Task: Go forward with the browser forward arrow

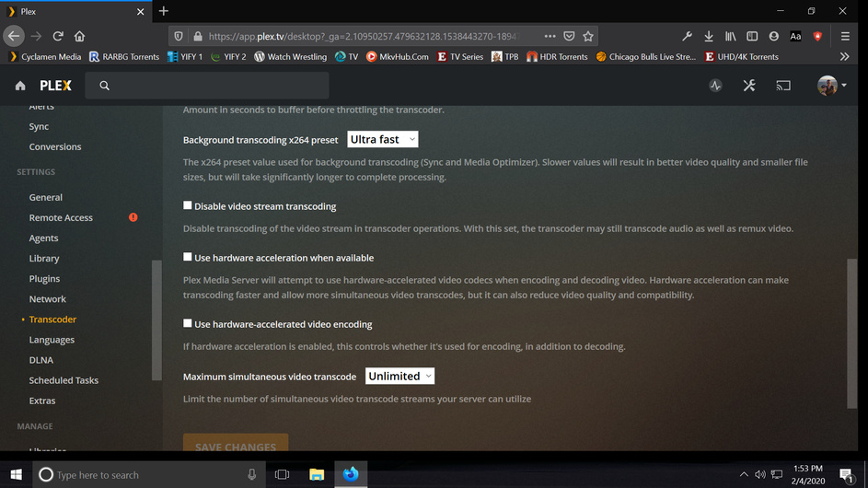Action: point(37,36)
